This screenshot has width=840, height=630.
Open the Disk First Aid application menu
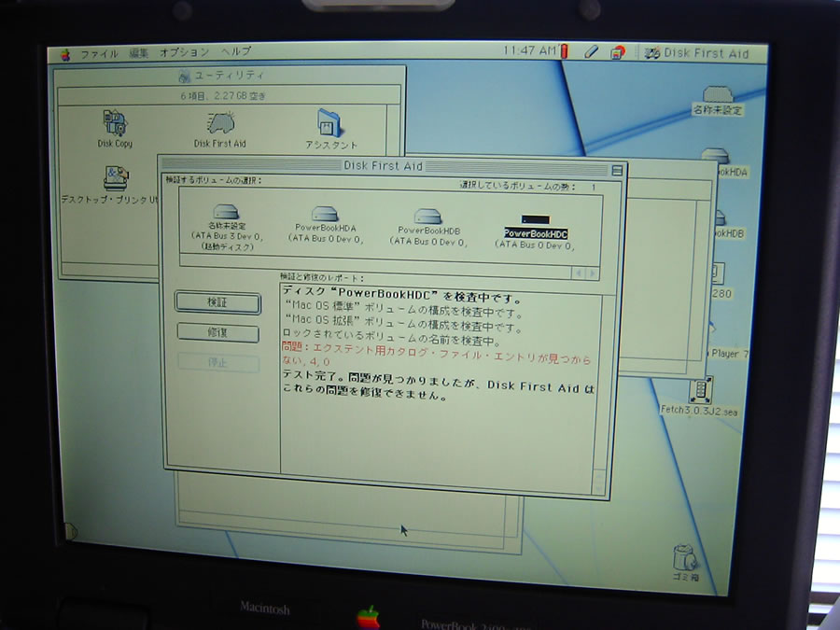click(x=697, y=53)
